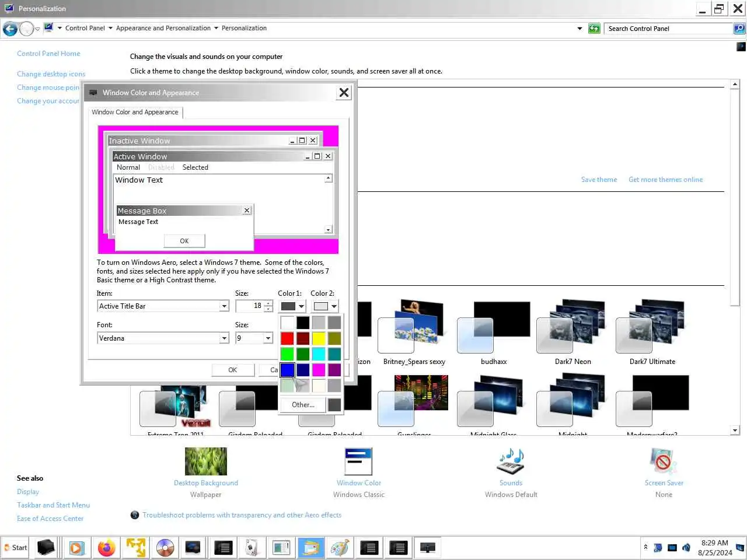Select the Dark7 Neon theme

pyautogui.click(x=573, y=332)
